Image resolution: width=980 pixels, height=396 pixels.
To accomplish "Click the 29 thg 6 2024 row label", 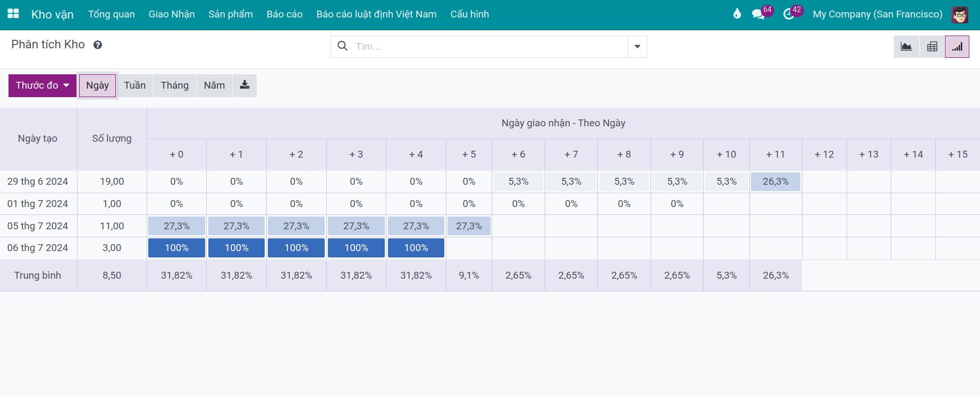I will tap(38, 182).
